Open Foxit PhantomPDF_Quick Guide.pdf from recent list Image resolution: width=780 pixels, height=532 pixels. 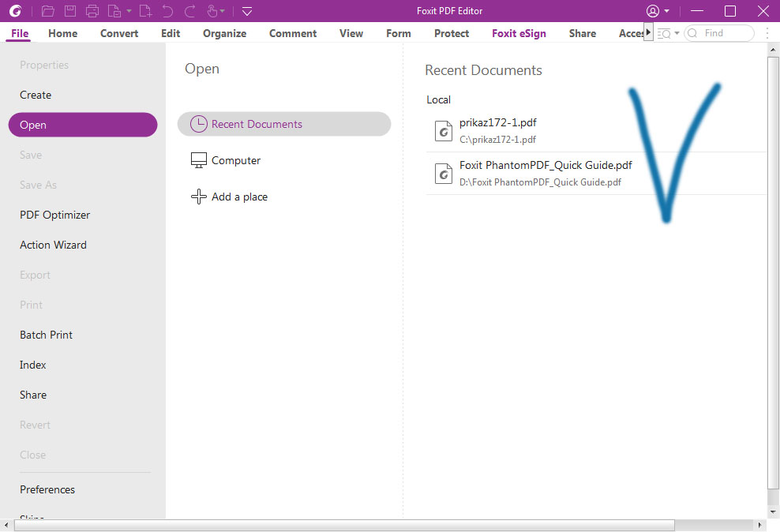click(x=546, y=165)
